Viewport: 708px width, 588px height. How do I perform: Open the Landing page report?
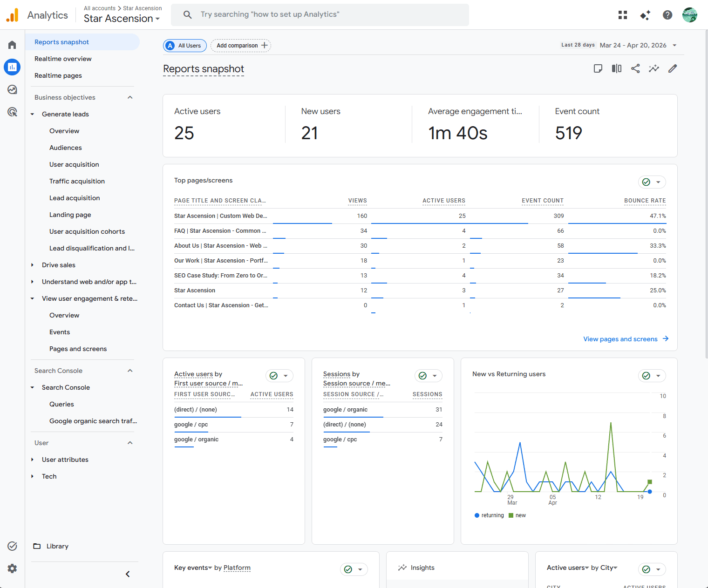pyautogui.click(x=70, y=215)
